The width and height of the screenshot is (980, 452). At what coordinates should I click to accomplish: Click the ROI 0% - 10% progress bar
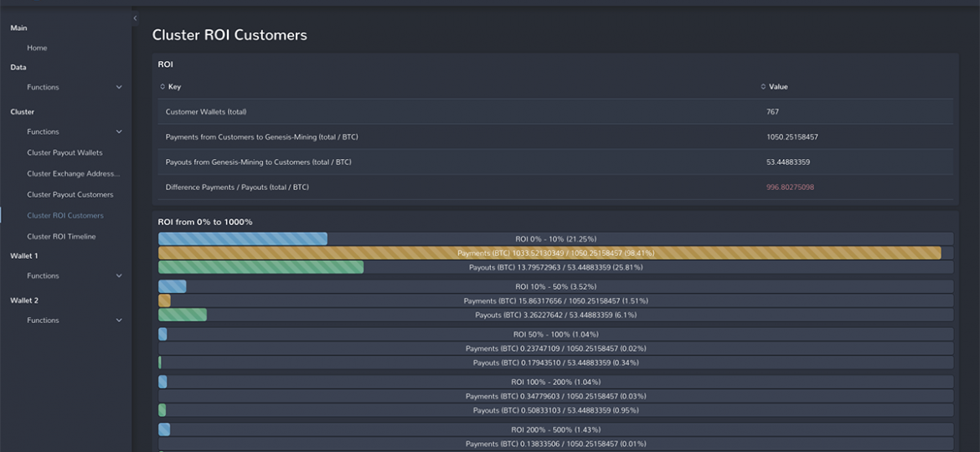555,239
